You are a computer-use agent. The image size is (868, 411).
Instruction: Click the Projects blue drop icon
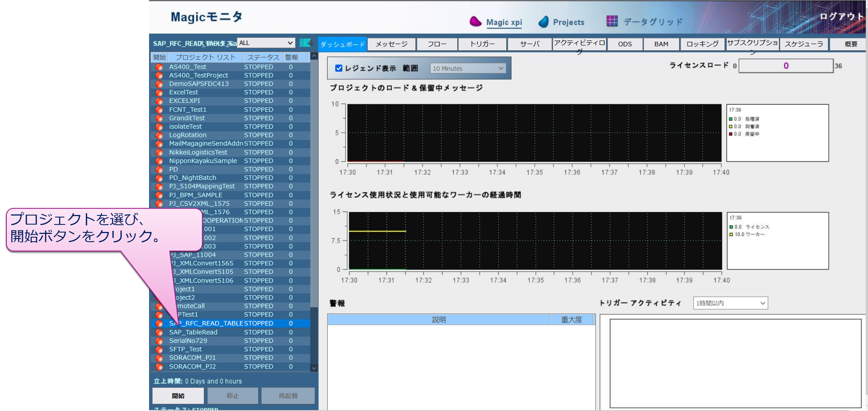[x=543, y=22]
